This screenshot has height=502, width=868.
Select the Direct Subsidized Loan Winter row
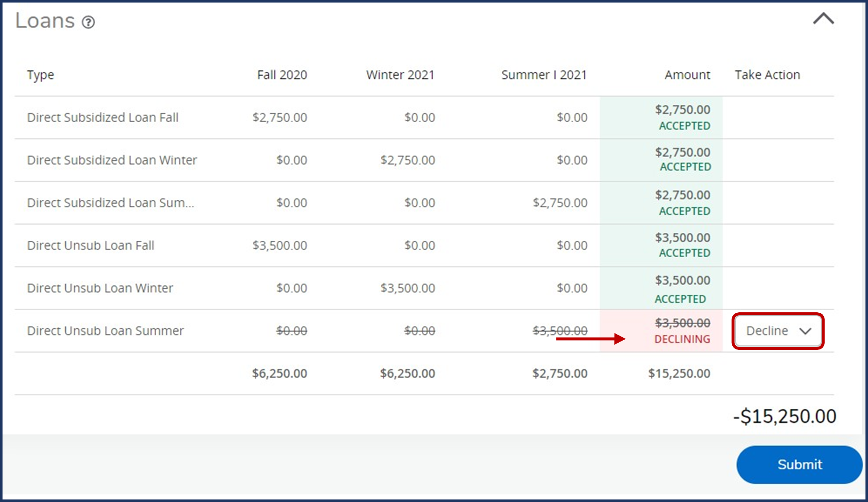tap(112, 160)
